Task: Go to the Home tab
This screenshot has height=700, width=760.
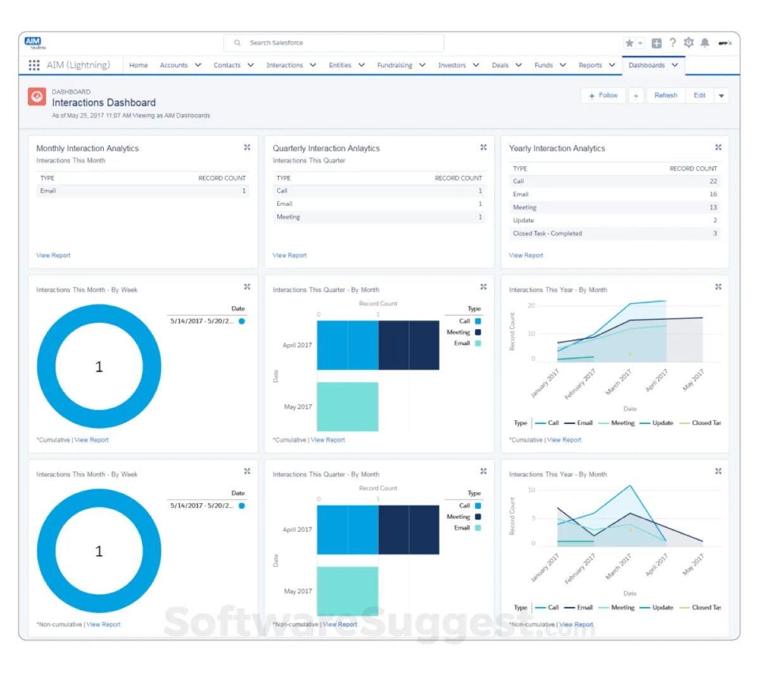Action: point(139,65)
